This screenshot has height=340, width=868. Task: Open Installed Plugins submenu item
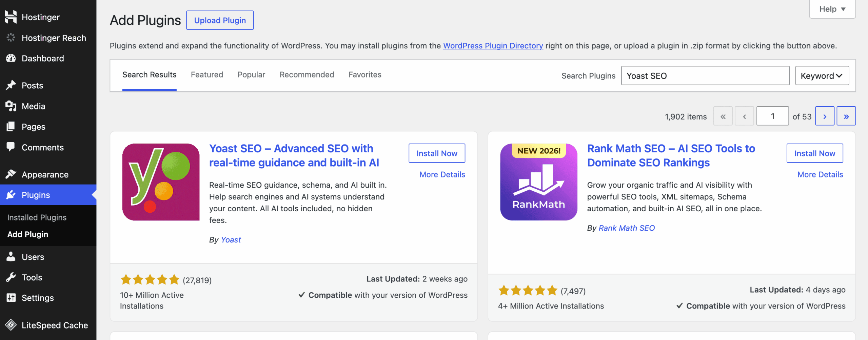pos(37,217)
